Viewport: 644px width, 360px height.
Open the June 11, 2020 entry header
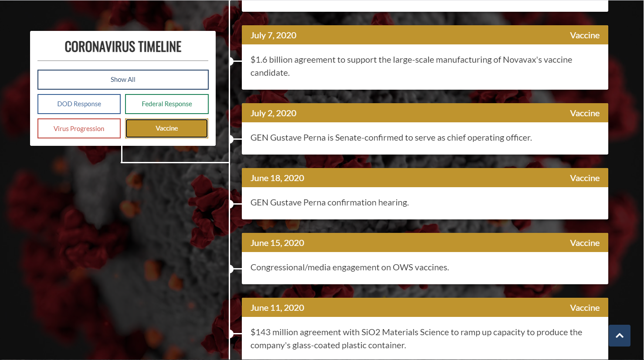tap(425, 307)
